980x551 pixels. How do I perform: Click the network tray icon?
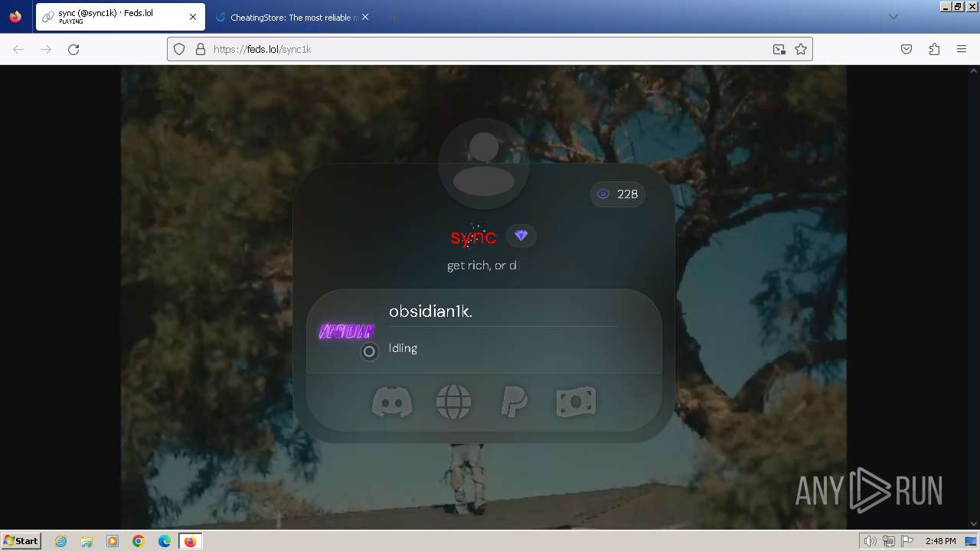click(888, 541)
